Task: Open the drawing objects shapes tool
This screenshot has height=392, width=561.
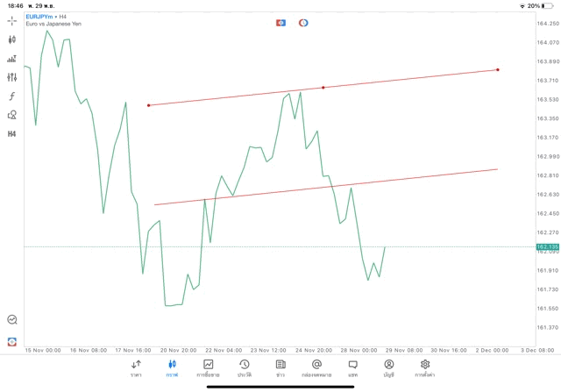Action: pos(11,115)
